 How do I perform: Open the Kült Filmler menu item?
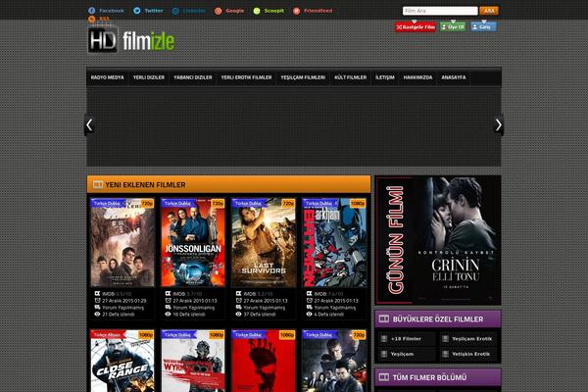[351, 77]
